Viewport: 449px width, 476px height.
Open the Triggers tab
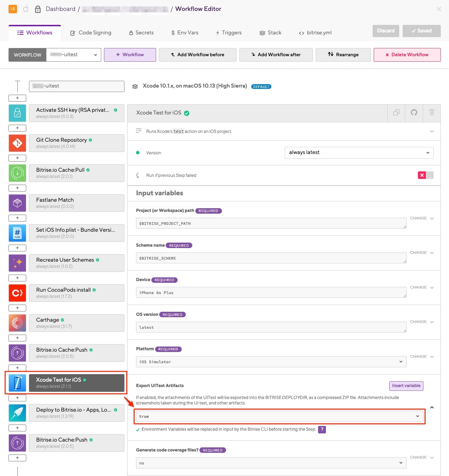tap(228, 33)
